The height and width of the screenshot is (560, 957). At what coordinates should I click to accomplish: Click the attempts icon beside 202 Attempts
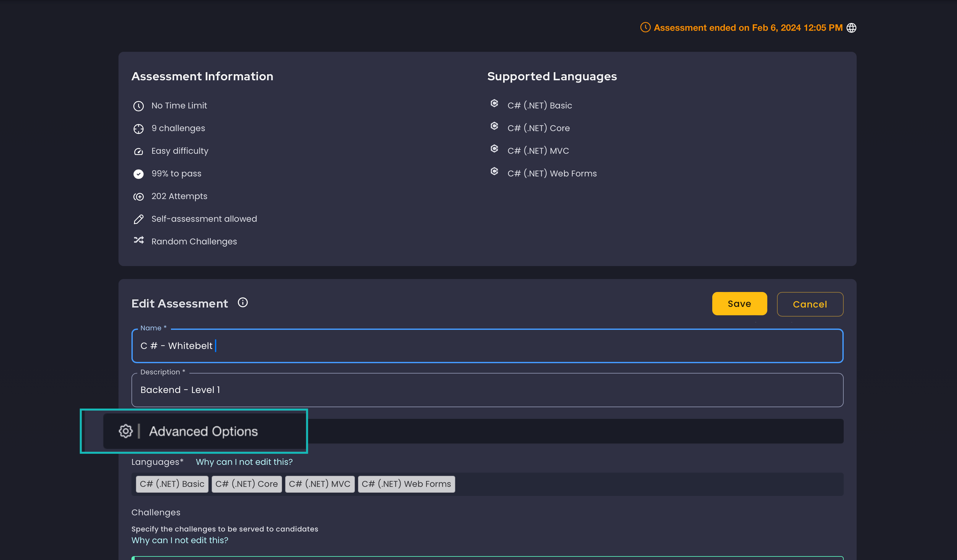click(138, 197)
